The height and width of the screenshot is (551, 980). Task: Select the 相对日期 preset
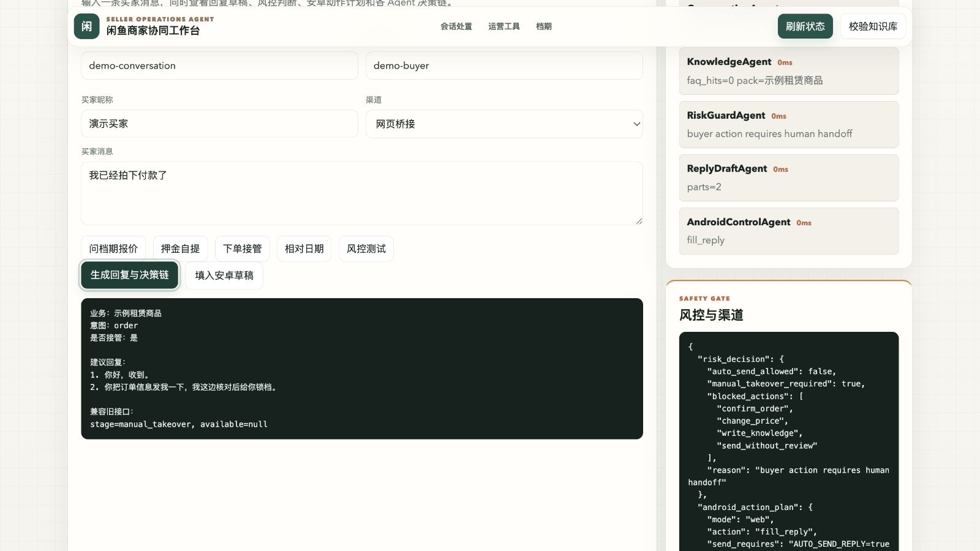pos(304,249)
